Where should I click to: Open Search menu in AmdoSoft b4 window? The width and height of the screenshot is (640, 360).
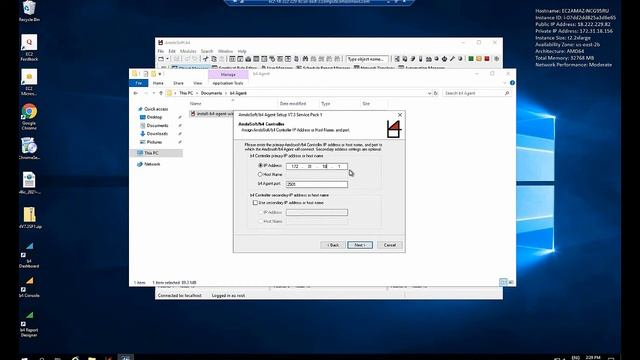207,51
